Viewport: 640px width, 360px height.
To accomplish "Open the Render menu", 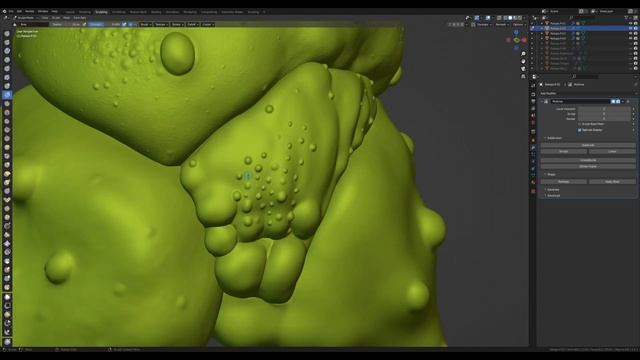I will (x=30, y=11).
